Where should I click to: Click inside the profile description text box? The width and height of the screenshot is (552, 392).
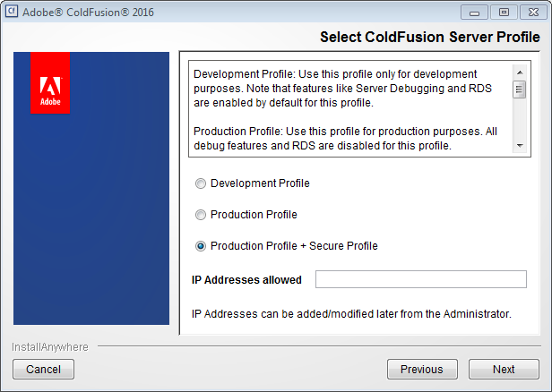349,107
